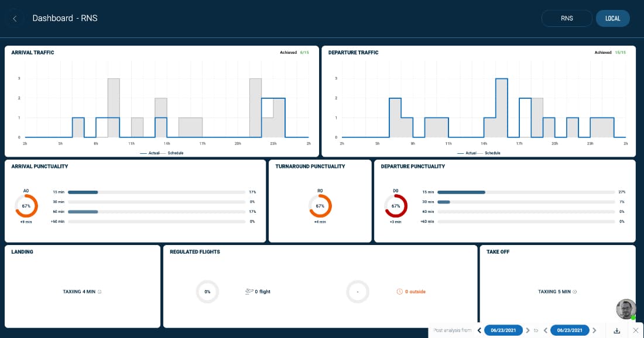Select the arrival punctuality 15 min bar
The height and width of the screenshot is (338, 644).
156,192
